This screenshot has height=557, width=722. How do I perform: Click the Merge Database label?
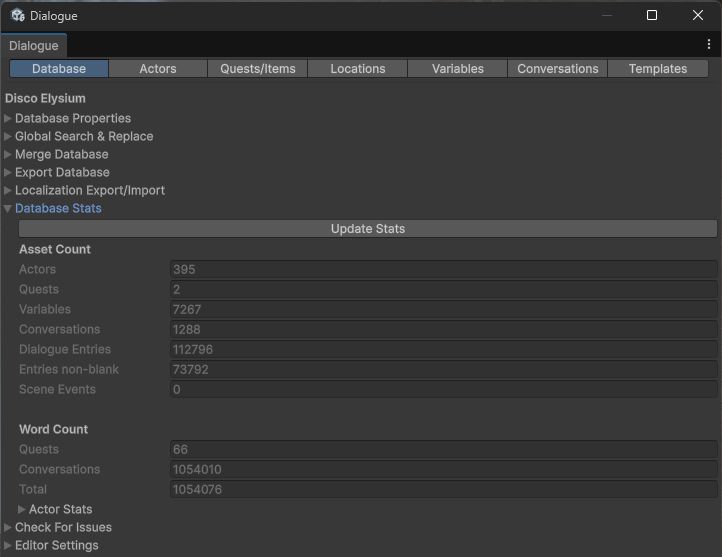point(62,154)
